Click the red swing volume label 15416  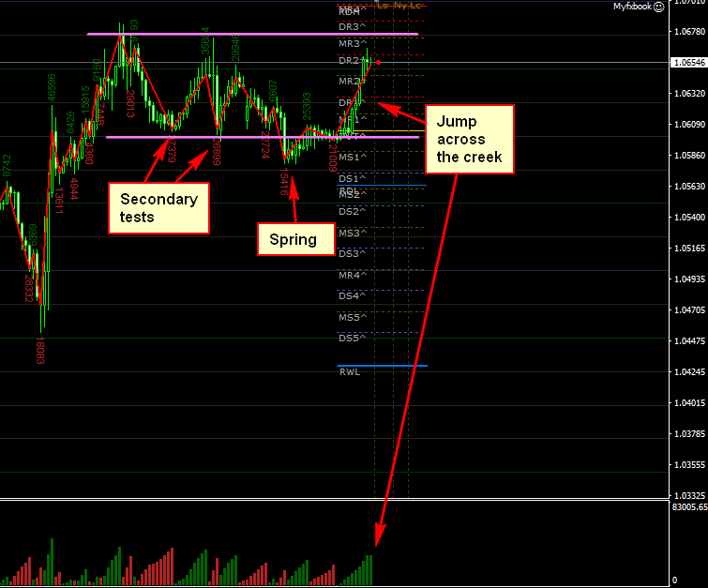(283, 182)
